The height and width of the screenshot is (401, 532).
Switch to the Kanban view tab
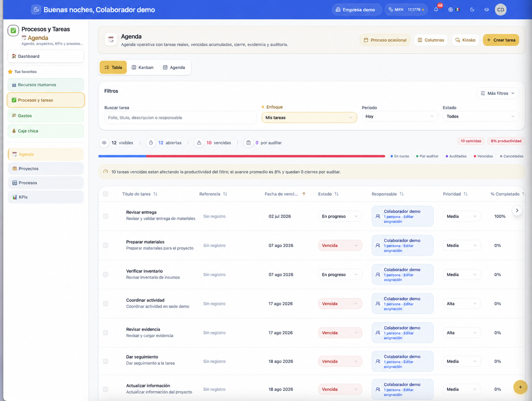143,67
